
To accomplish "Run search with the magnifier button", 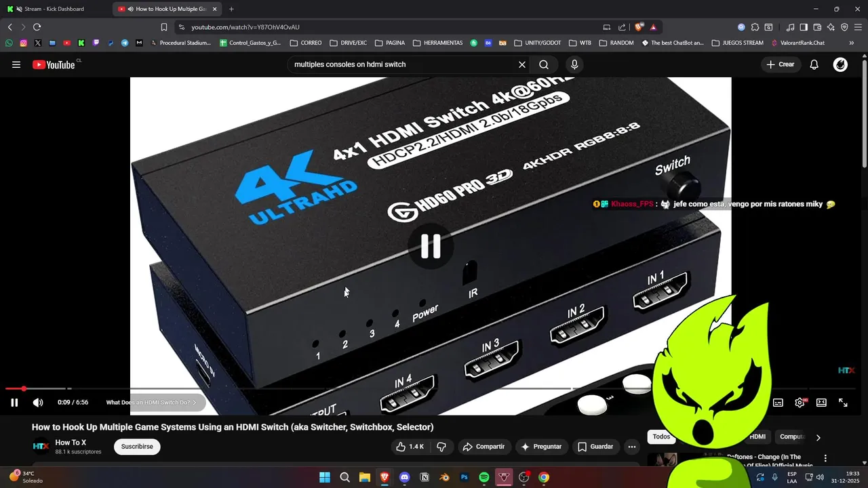I will click(544, 64).
